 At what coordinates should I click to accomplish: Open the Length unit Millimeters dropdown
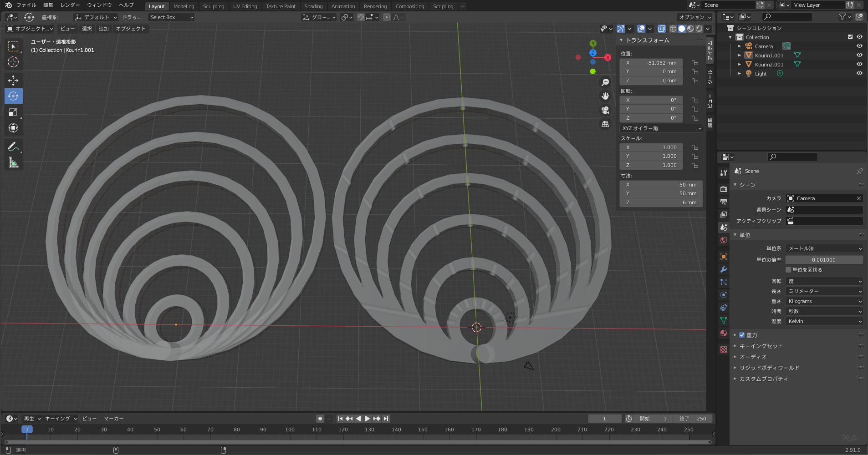coord(824,291)
